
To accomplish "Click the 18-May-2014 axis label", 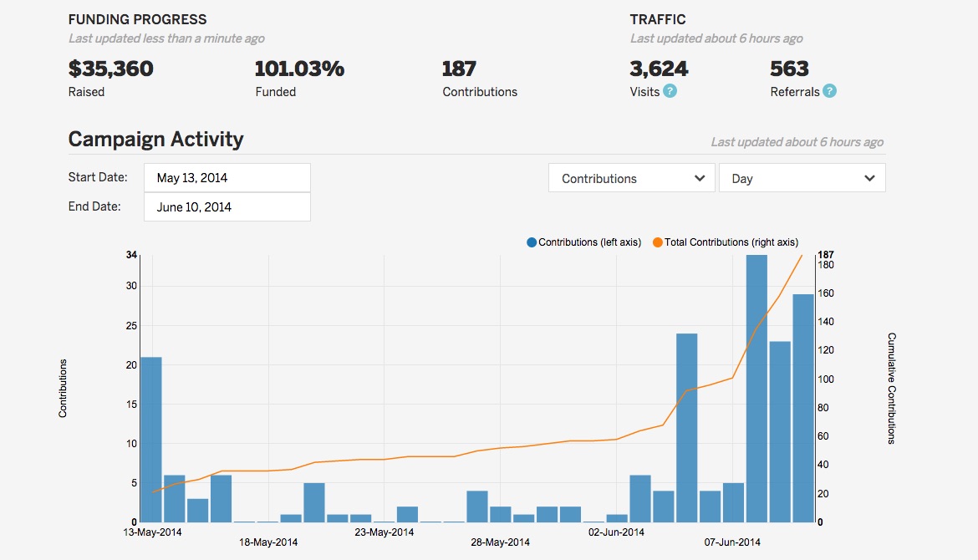I will [268, 542].
